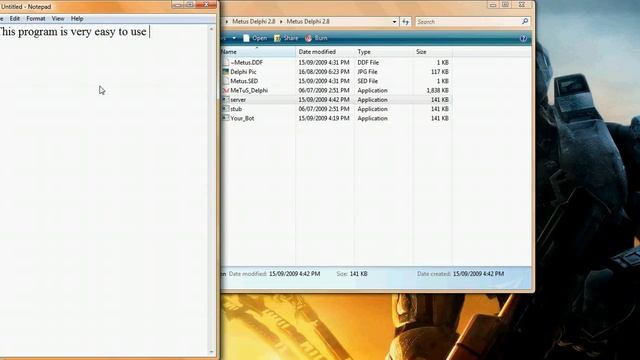Click first Metus Delphi 2.8 breadcrumb
The width and height of the screenshot is (640, 360).
pos(253,22)
